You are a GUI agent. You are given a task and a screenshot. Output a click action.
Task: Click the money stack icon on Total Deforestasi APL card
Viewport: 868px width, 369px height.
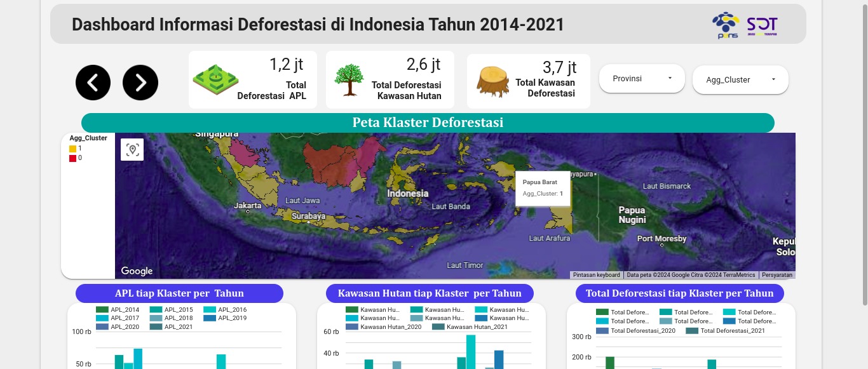click(216, 79)
